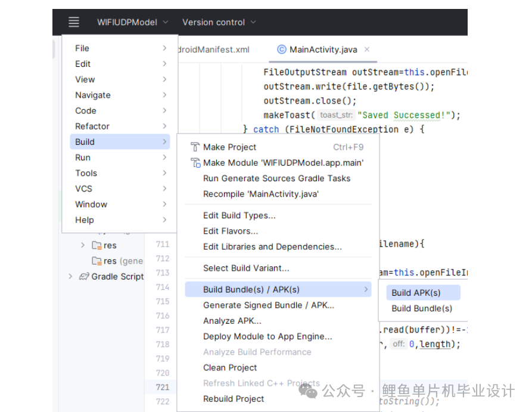Open Edit Libraries and Dependencies...
Screen dimensions: 532x412
(278, 247)
